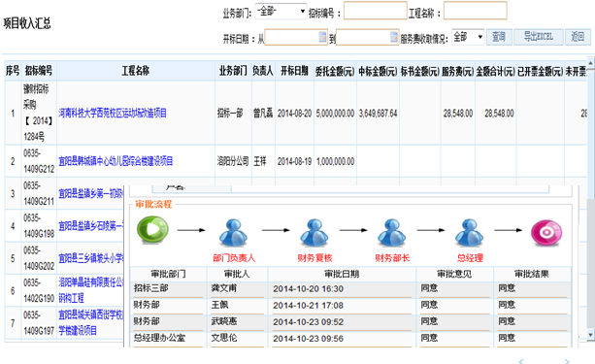Viewport: 595px width, 364px height.
Task: Open the 业务部门 dropdown
Action: point(281,12)
